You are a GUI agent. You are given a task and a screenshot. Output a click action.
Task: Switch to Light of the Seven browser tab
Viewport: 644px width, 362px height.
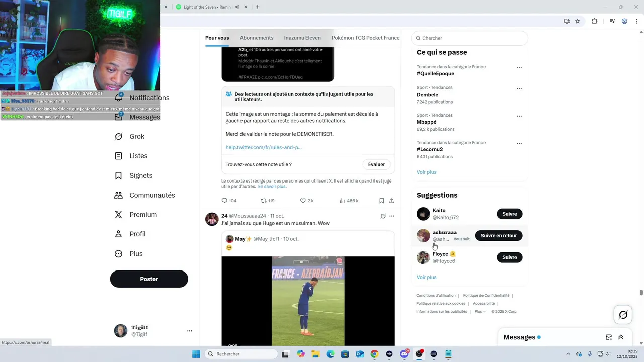click(207, 7)
